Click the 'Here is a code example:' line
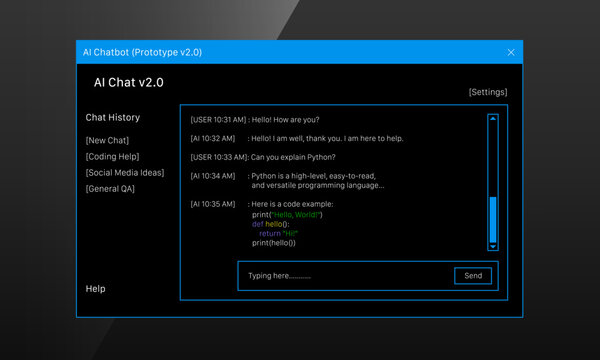 tap(292, 204)
